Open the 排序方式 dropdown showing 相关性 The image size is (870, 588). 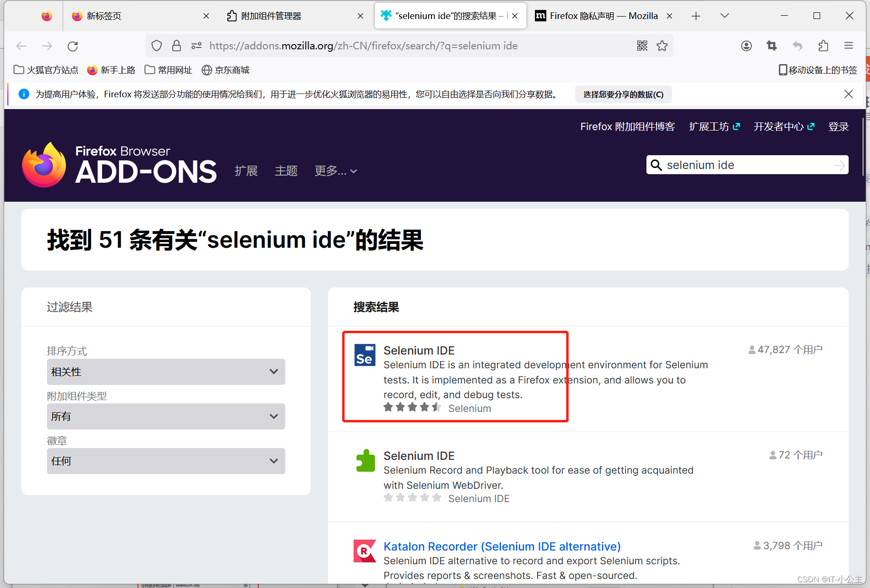(165, 372)
